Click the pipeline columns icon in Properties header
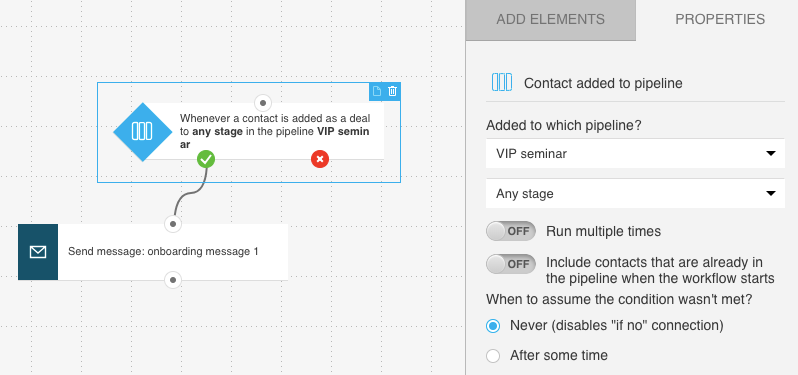Image resolution: width=798 pixels, height=375 pixels. click(x=502, y=82)
